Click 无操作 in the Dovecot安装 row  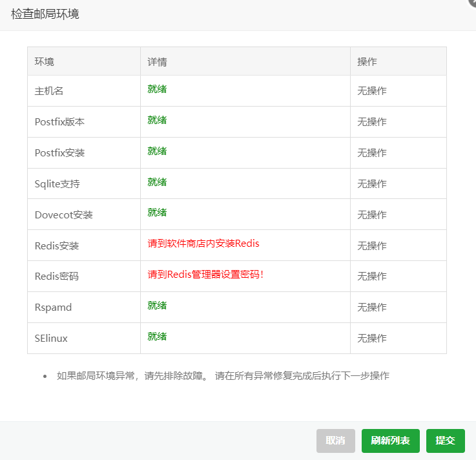372,214
